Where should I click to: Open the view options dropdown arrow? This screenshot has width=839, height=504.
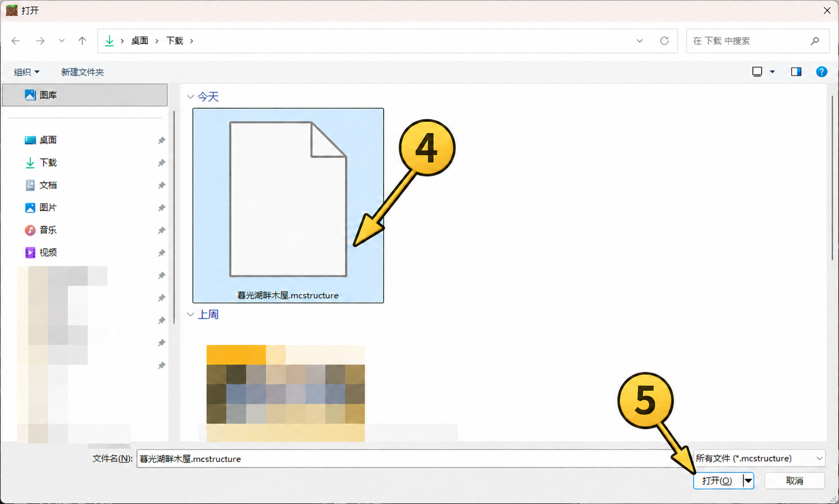(x=772, y=72)
